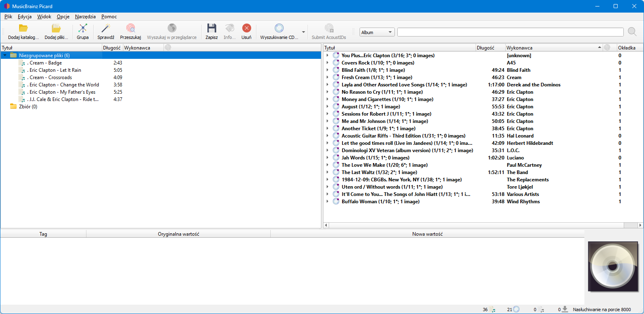The image size is (644, 314).
Task: Click the pending downloads arrow icon in status bar
Action: pos(565,309)
